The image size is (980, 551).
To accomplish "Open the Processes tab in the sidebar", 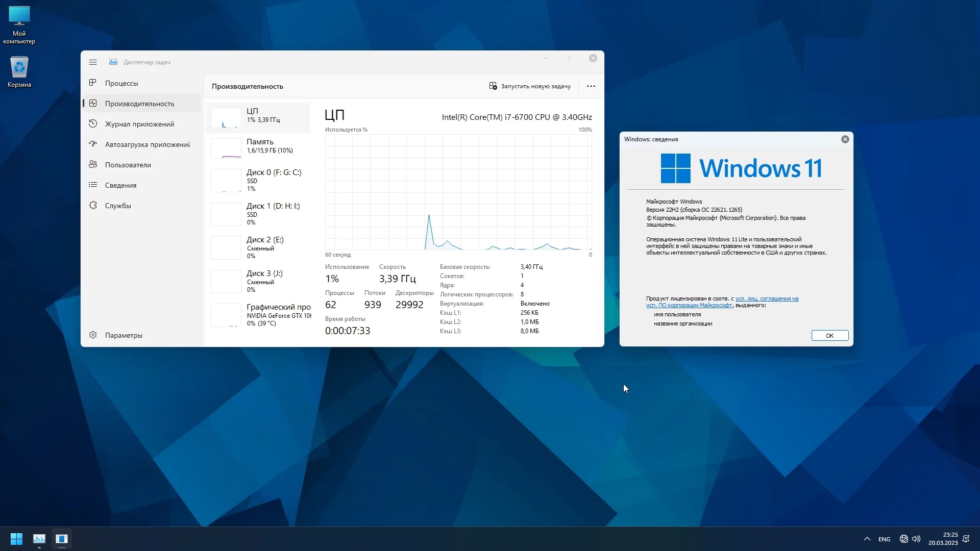I will tap(121, 83).
